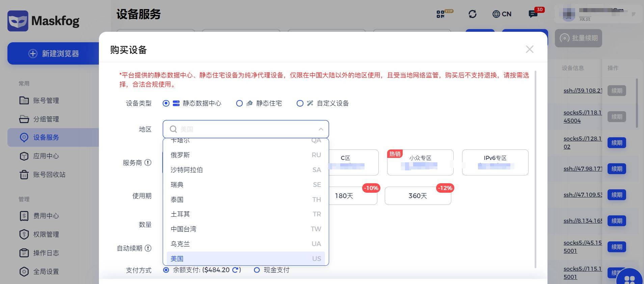644x284 pixels.
Task: Open 费用中心 in sidebar
Action: 46,216
